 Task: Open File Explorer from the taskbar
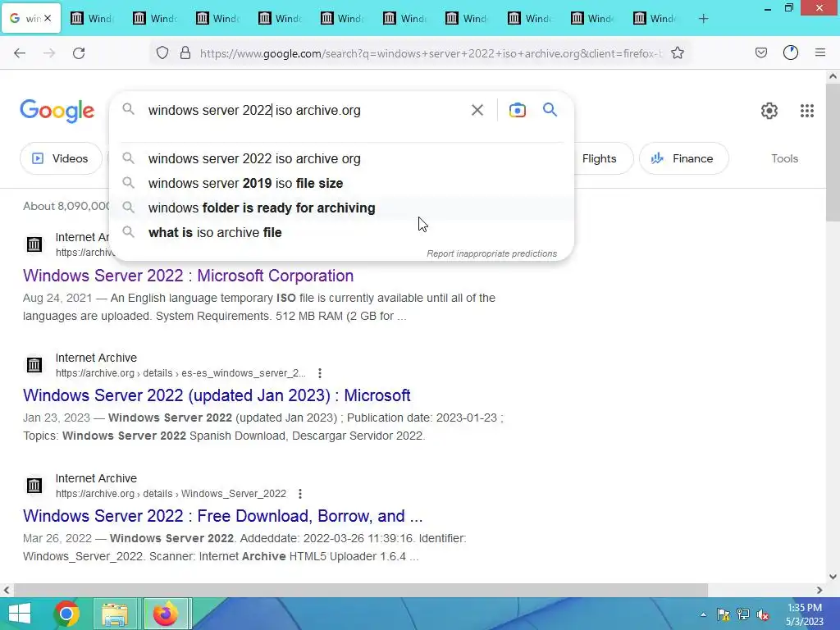point(115,614)
